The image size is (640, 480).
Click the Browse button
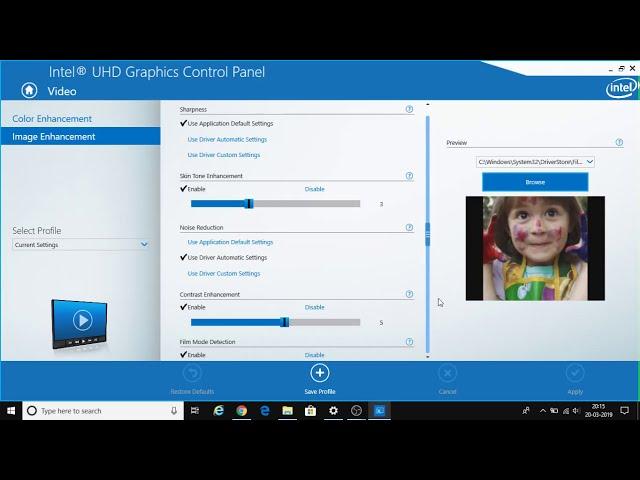click(x=535, y=182)
